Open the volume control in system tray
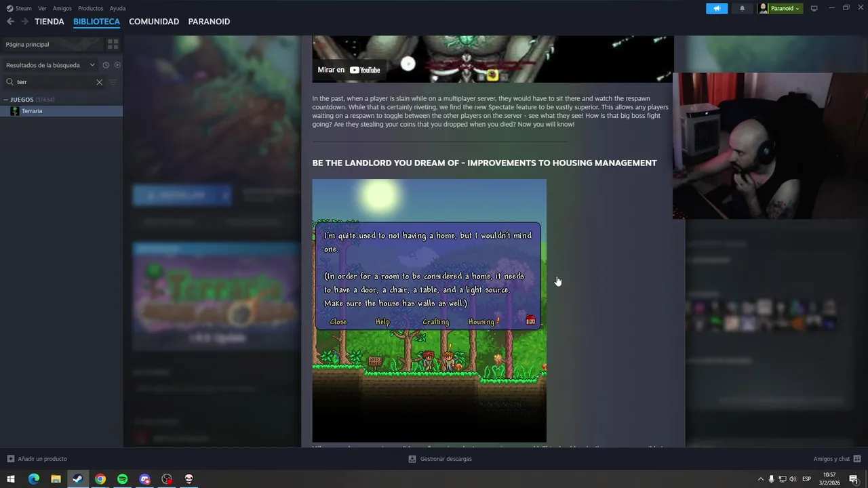This screenshot has width=868, height=488. coord(793,479)
